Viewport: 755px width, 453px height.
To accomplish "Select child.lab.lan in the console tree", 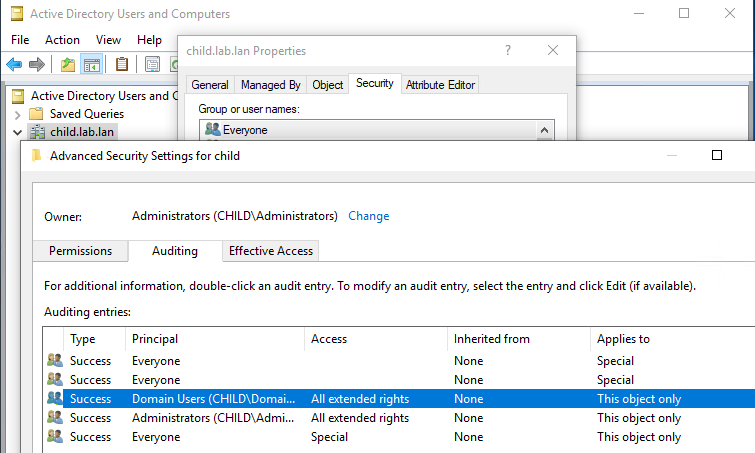I will click(82, 132).
